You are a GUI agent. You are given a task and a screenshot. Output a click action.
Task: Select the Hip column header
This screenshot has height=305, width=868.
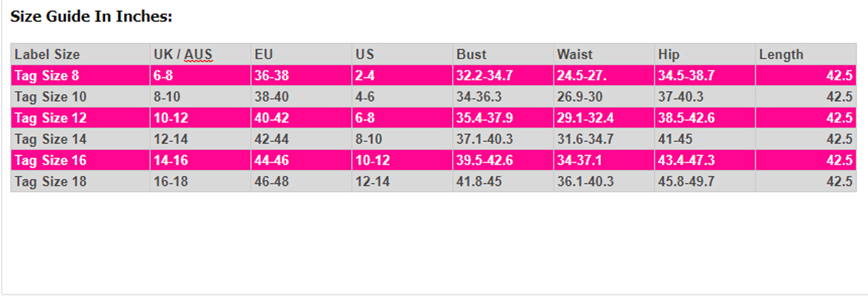click(x=706, y=55)
